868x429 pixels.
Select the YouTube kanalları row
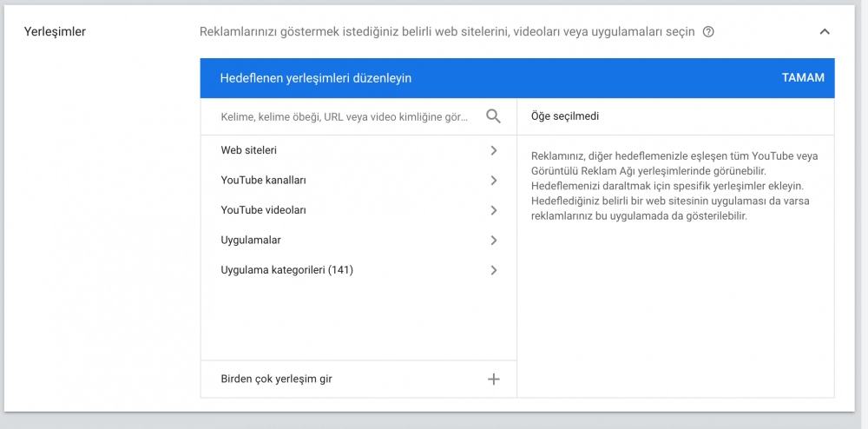(358, 181)
